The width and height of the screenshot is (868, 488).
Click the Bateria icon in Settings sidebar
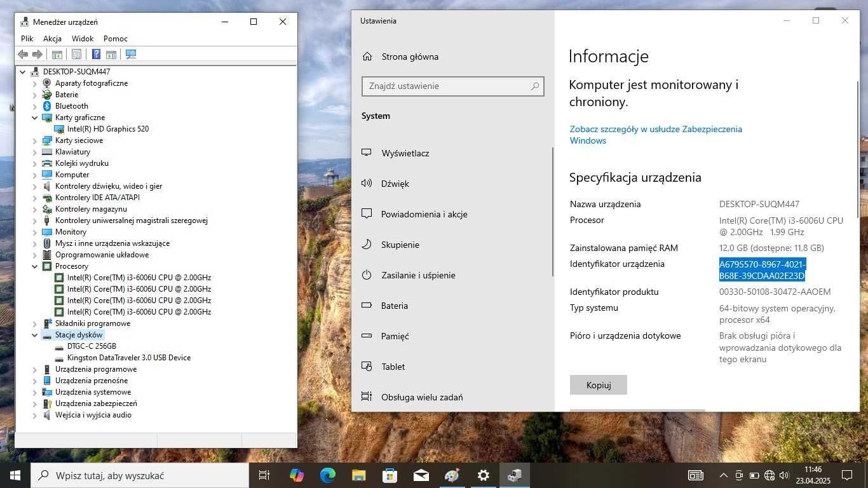click(x=367, y=306)
